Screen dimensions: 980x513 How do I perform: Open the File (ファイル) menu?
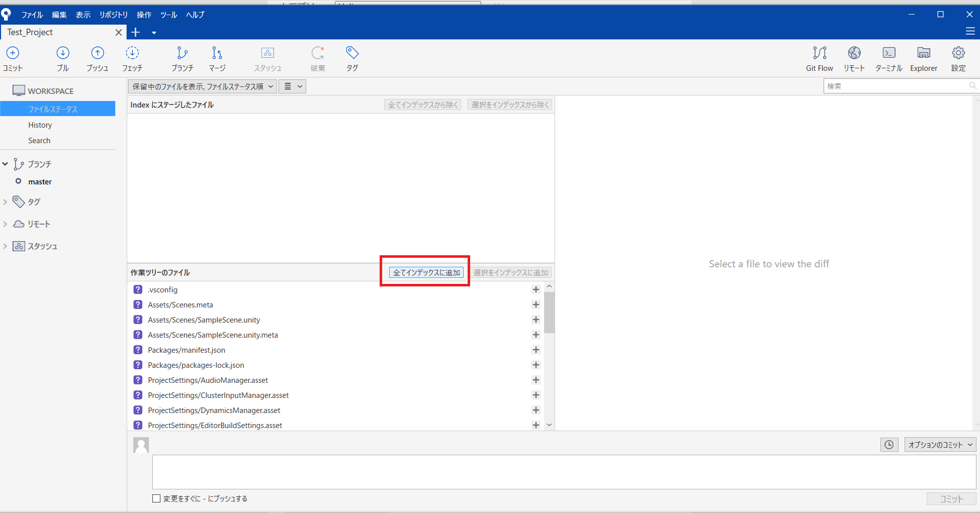click(x=32, y=15)
